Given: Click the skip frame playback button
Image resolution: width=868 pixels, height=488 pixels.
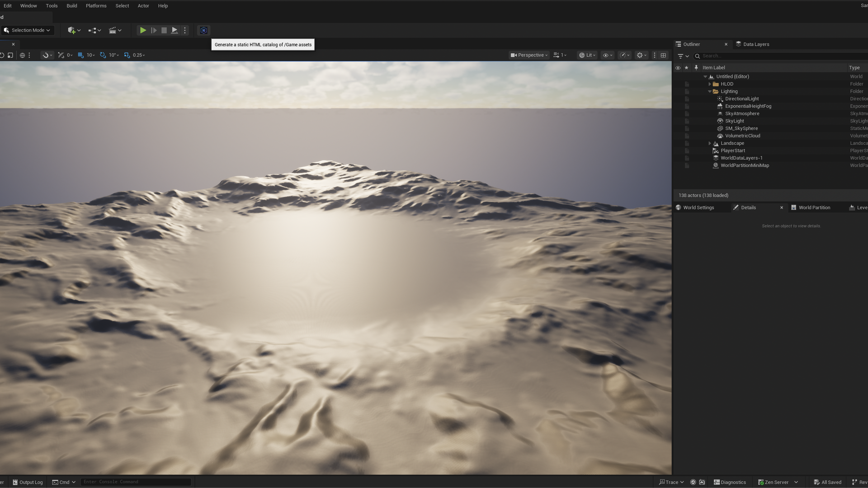Looking at the screenshot, I should click(x=154, y=30).
